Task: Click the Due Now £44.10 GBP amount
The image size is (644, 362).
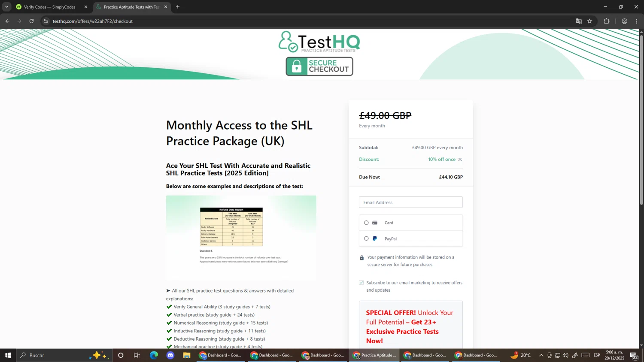Action: tap(451, 177)
